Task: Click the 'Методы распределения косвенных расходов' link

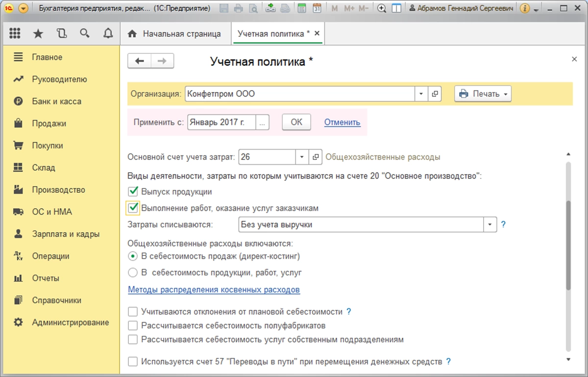Action: (214, 290)
